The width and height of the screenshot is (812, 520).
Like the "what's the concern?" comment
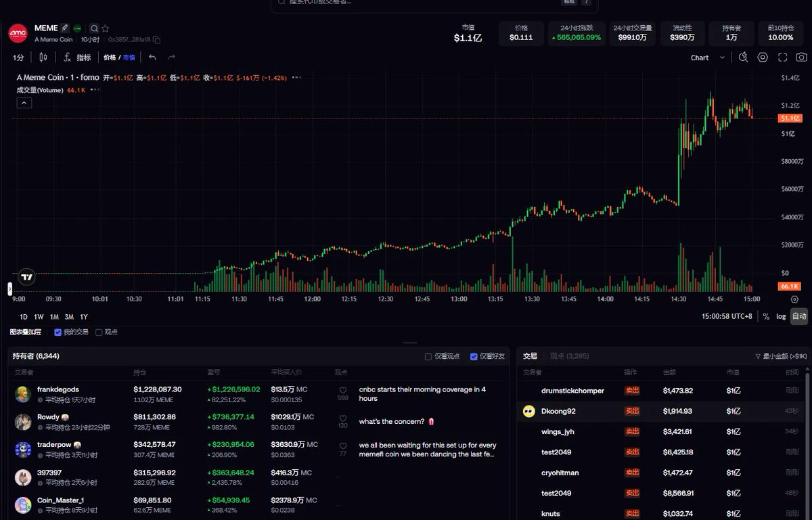pos(343,419)
